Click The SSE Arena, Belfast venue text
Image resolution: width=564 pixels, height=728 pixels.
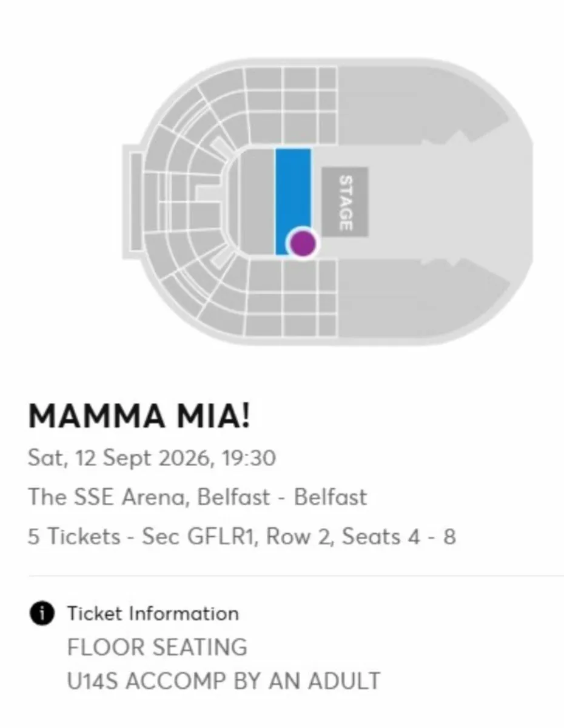[149, 497]
